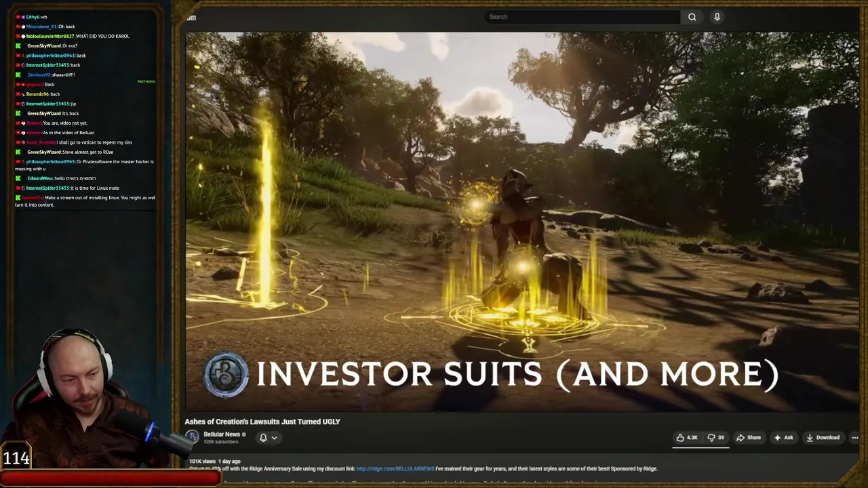Click '520K subscribers' text
This screenshot has width=868, height=488.
(x=220, y=442)
